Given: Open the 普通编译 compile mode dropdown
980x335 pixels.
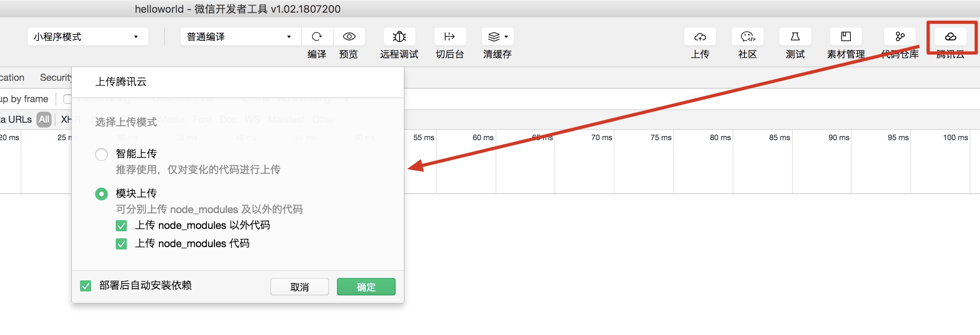Looking at the screenshot, I should click(241, 36).
